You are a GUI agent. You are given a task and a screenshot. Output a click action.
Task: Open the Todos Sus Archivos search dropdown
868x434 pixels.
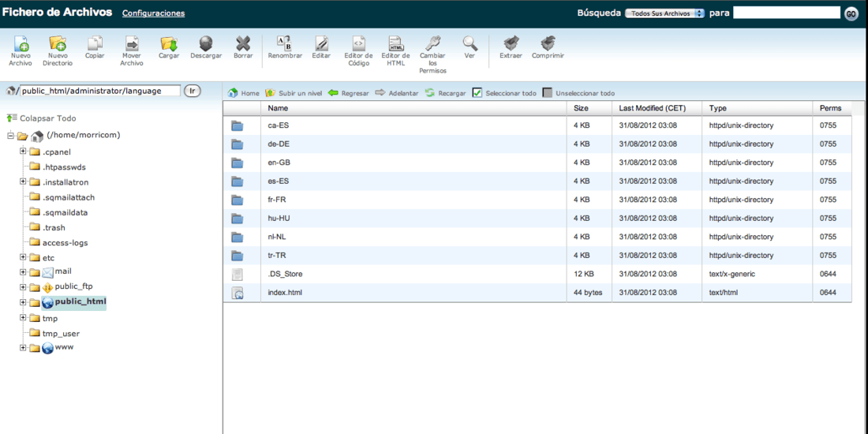664,13
